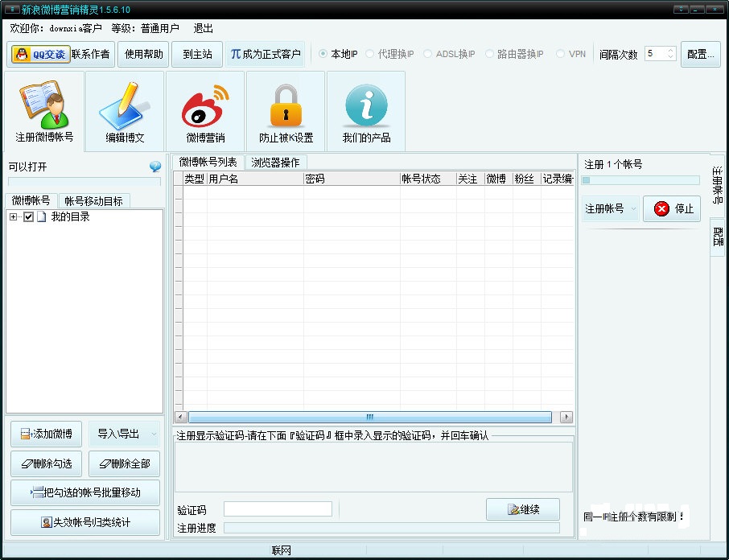The height and width of the screenshot is (560, 729).
Task: Switch to the 浏览器操作 tab
Action: coord(275,162)
